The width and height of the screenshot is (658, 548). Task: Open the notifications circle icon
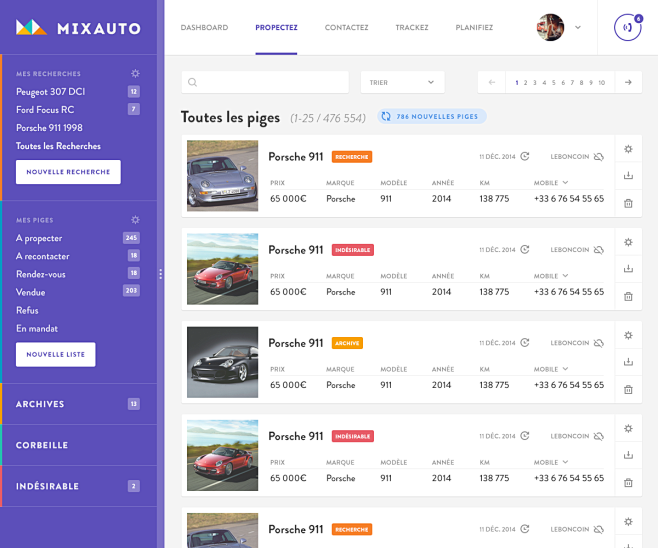coord(627,27)
